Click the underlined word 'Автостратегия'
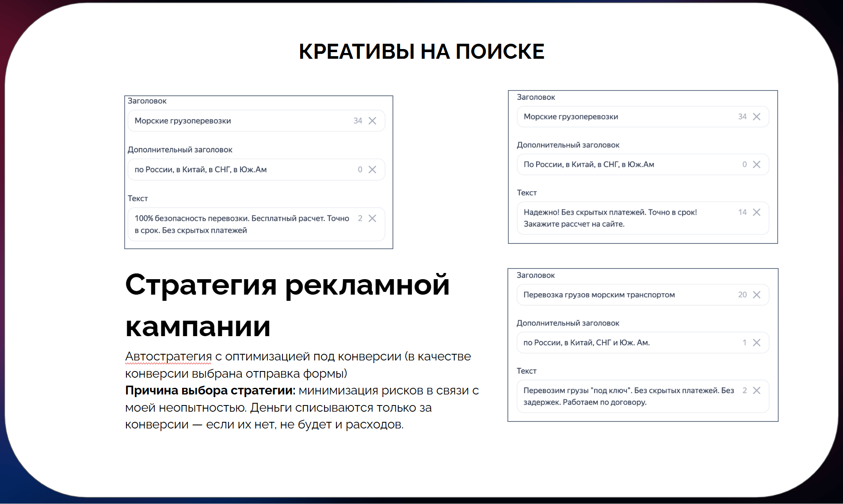The height and width of the screenshot is (504, 843). (168, 356)
